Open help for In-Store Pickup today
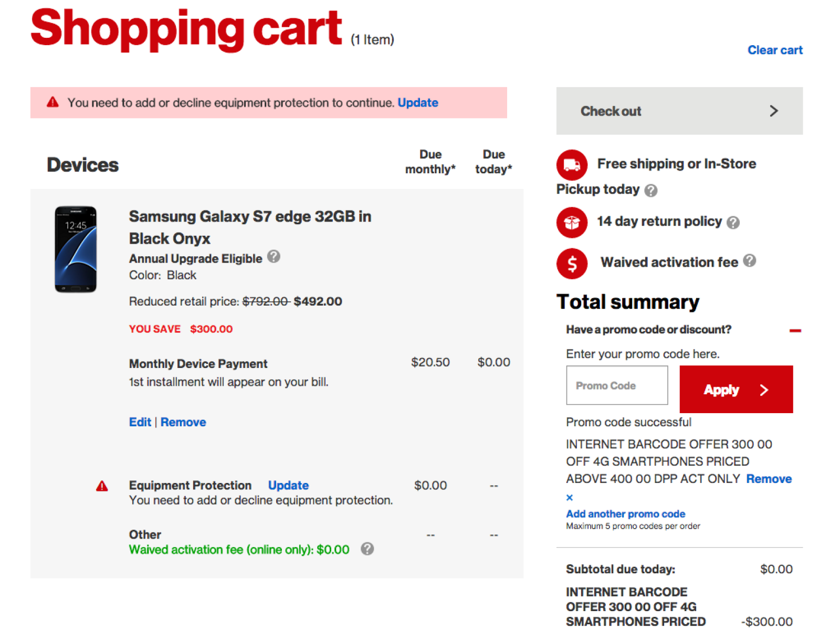Image resolution: width=840 pixels, height=630 pixels. point(651,191)
